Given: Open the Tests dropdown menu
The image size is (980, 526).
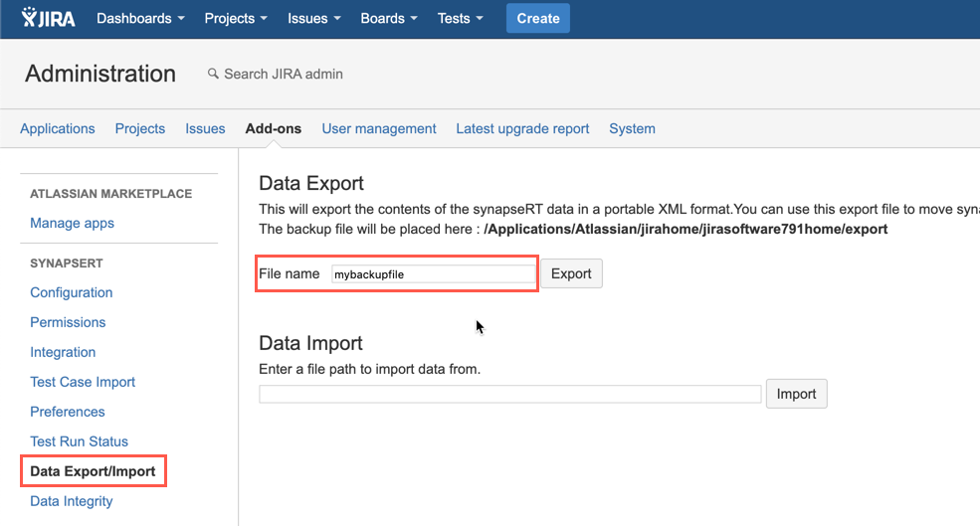Looking at the screenshot, I should (x=461, y=18).
